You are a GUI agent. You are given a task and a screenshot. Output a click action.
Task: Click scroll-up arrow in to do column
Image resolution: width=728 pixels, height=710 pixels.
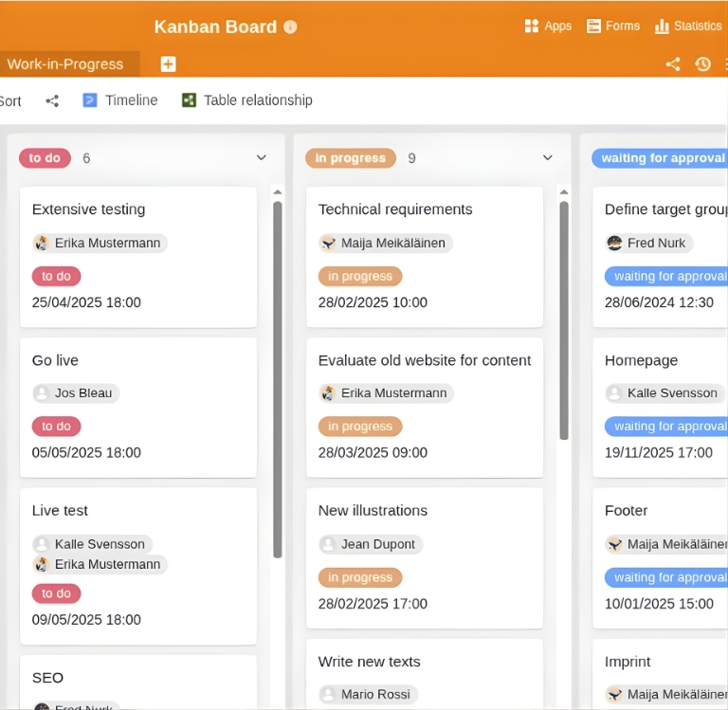coord(278,191)
